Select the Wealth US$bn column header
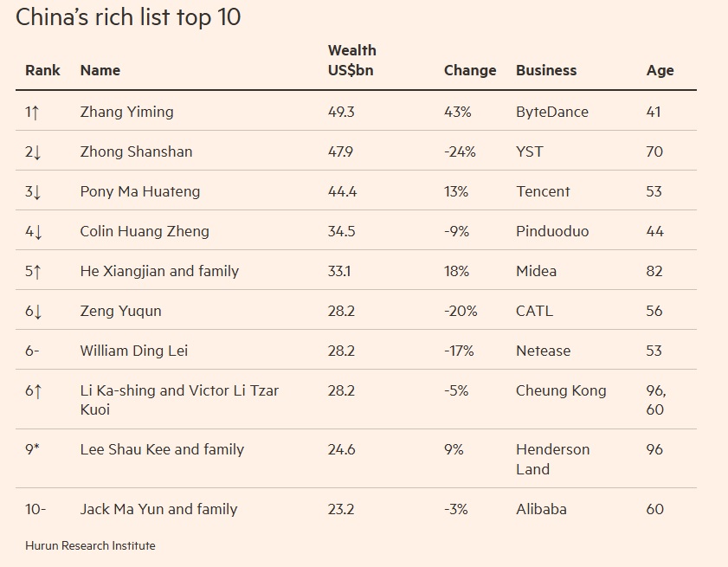This screenshot has width=728, height=567. pyautogui.click(x=351, y=61)
